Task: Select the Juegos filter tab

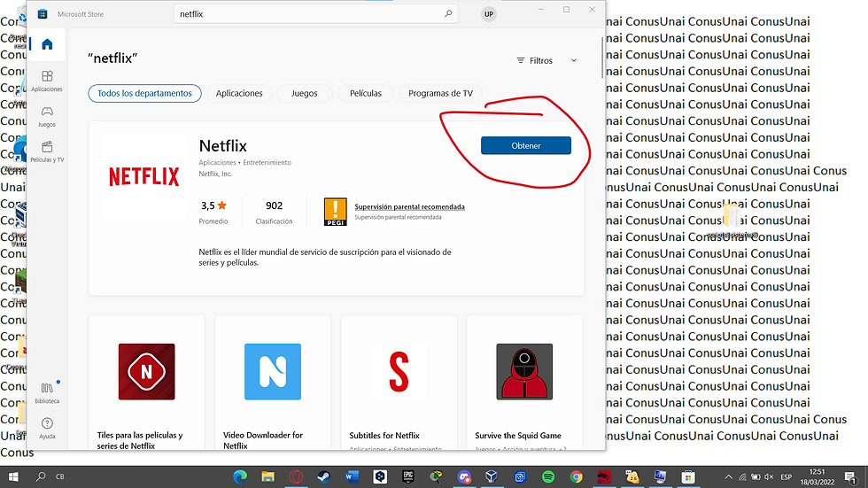Action: tap(305, 94)
